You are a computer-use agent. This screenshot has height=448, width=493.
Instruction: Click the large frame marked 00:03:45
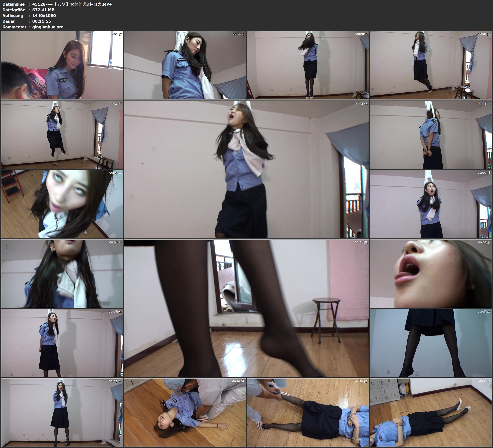pos(246,169)
